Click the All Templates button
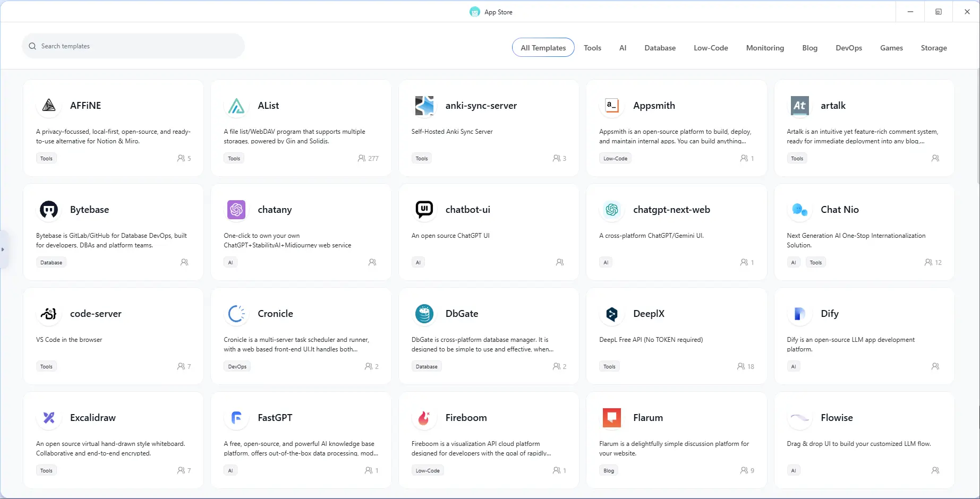The height and width of the screenshot is (499, 980). coord(543,48)
